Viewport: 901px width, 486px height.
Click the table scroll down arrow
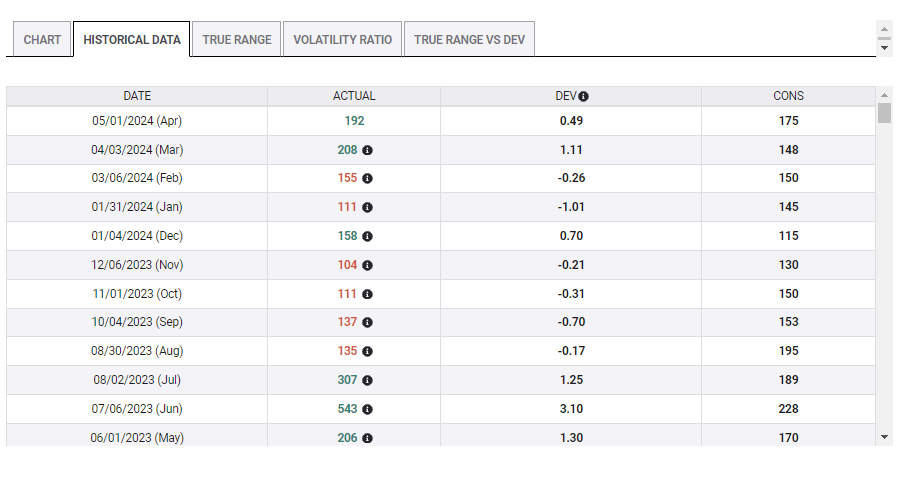[884, 437]
